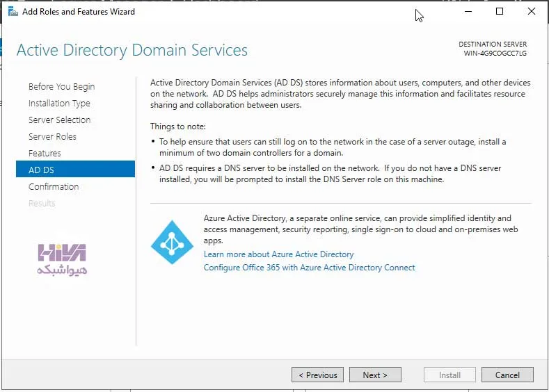Open the Features step
The image size is (549, 392).
click(x=45, y=153)
